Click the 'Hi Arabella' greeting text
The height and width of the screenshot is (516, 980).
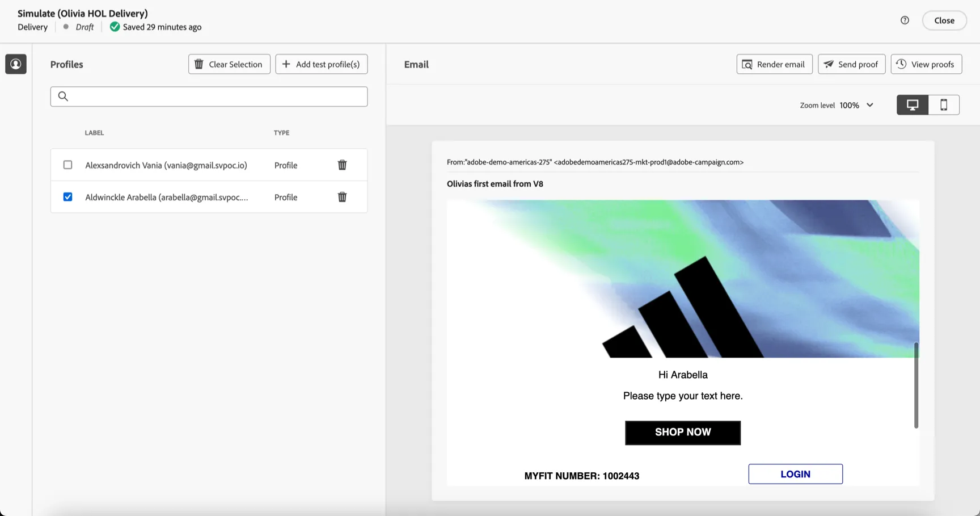683,375
